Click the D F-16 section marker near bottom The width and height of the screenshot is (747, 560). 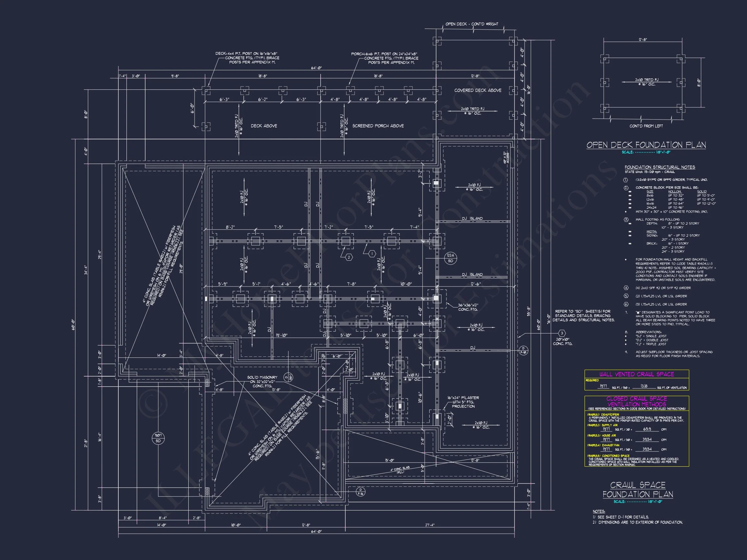360,492
